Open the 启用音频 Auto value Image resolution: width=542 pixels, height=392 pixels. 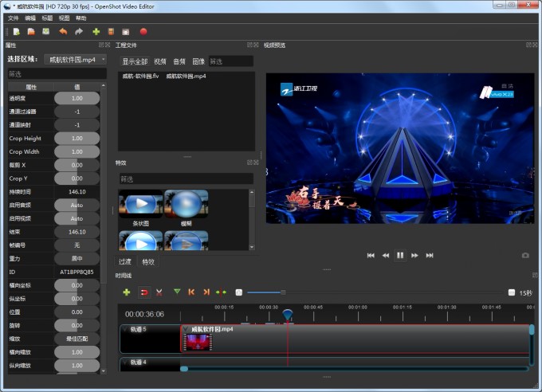(77, 206)
